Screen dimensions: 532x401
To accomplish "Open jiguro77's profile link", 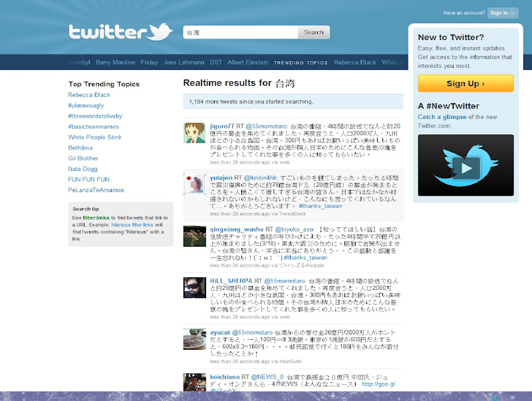I will pos(222,126).
